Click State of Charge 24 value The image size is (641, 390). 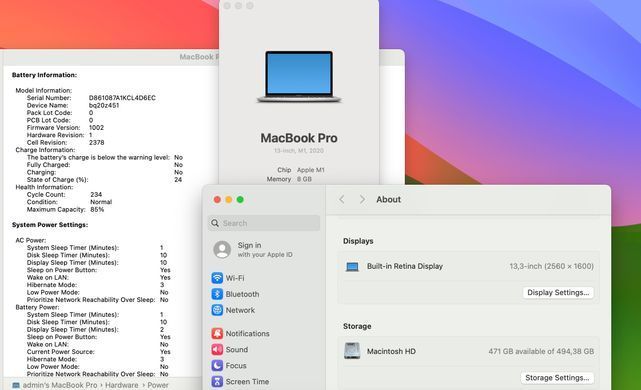click(178, 179)
